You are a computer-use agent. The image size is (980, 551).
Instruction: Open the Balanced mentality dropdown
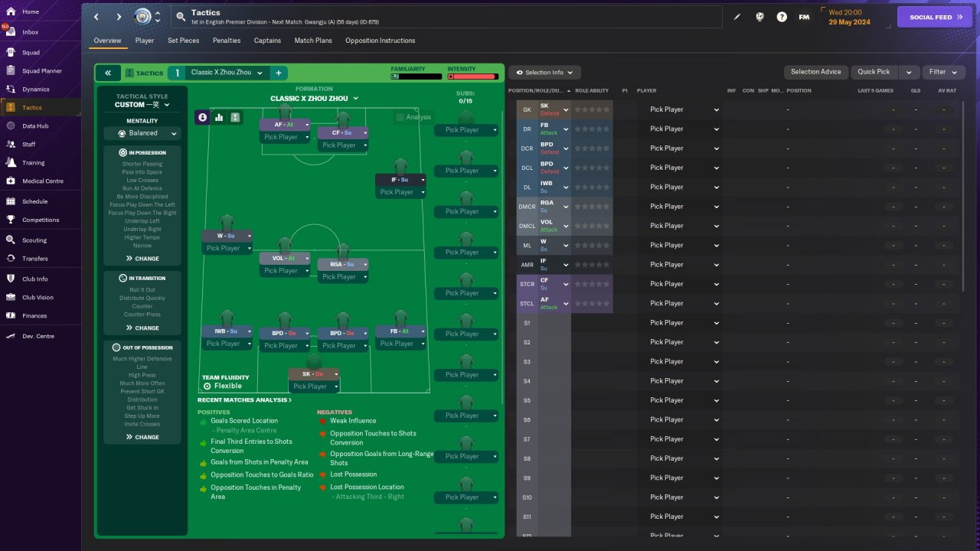point(142,133)
